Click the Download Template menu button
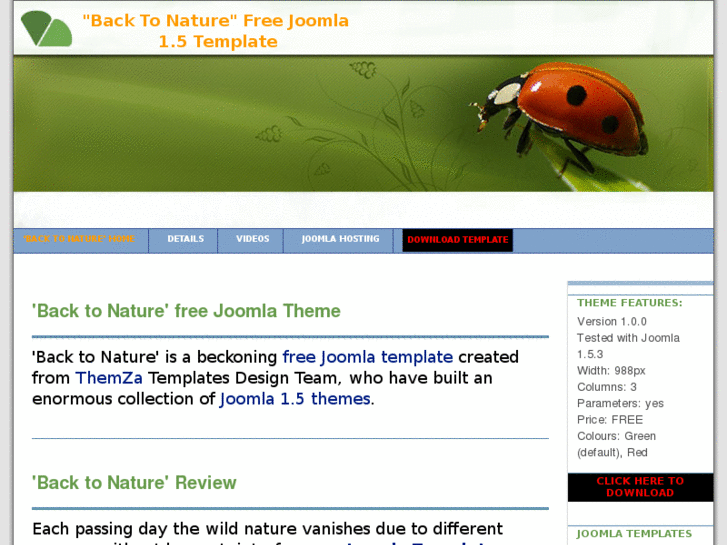The width and height of the screenshot is (727, 545). (x=458, y=240)
